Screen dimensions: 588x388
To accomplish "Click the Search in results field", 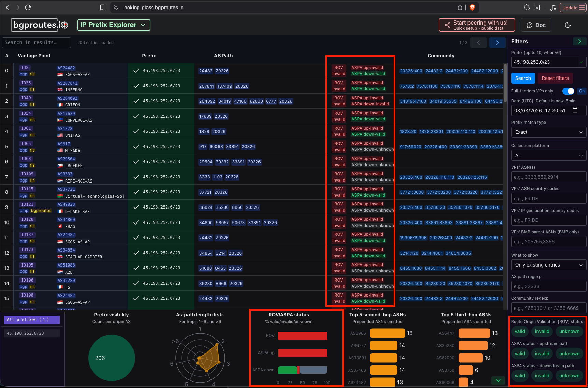I will (x=37, y=43).
